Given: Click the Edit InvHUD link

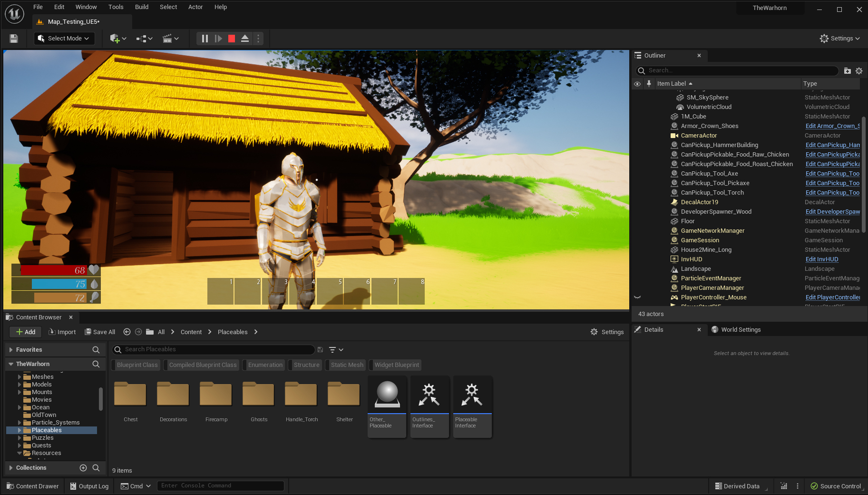Looking at the screenshot, I should 821,259.
